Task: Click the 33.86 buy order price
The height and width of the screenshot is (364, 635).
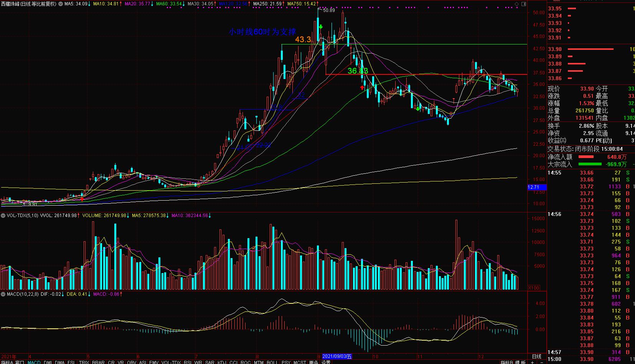Action: coord(555,78)
